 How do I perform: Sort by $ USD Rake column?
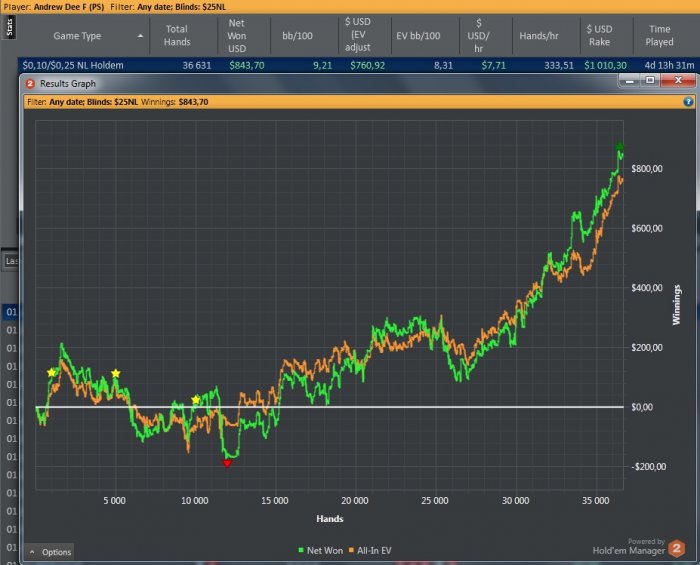(603, 35)
